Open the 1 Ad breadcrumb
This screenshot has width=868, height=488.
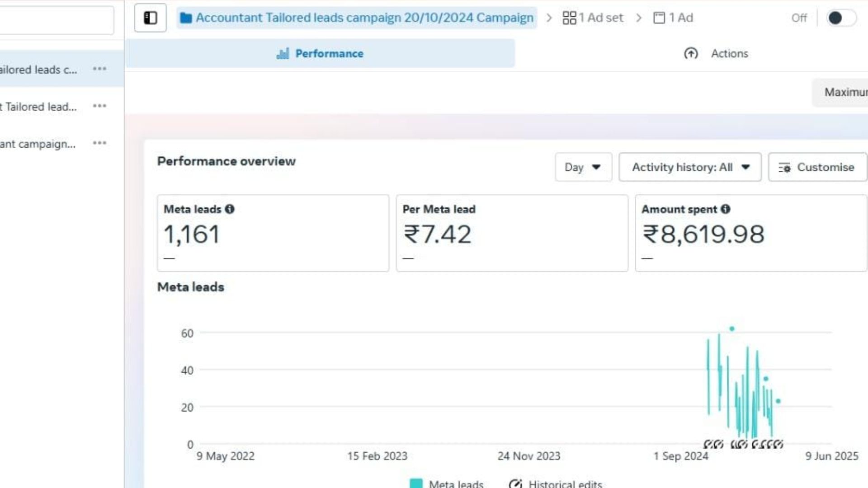(673, 18)
